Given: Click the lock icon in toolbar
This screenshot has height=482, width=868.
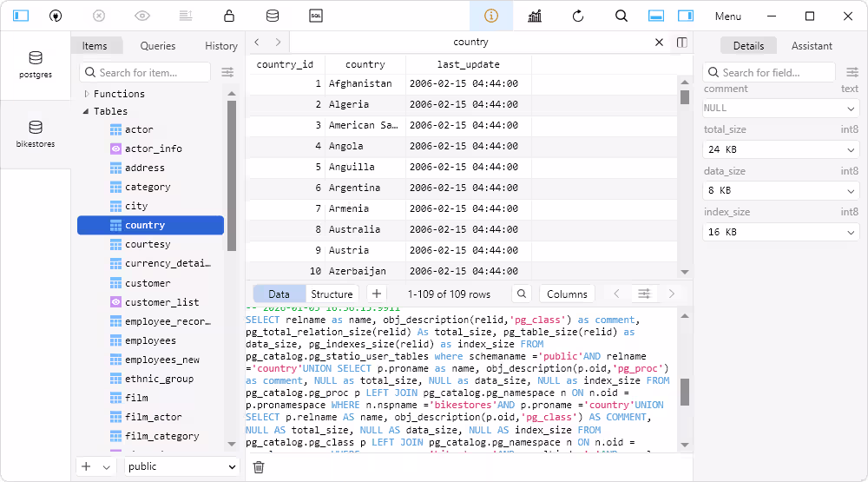Looking at the screenshot, I should [x=228, y=16].
